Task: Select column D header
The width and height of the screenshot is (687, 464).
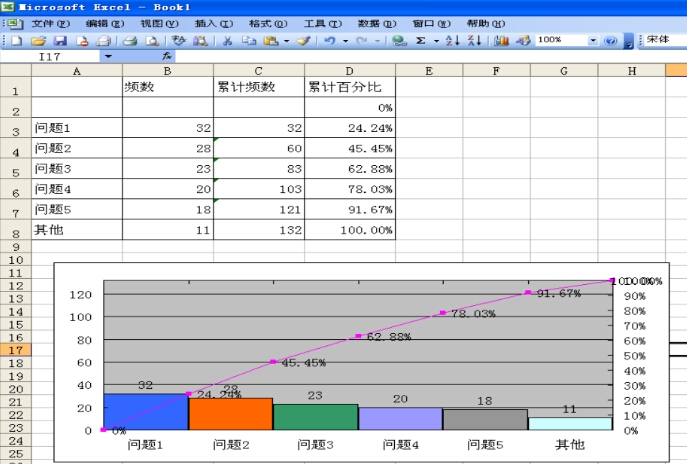Action: pyautogui.click(x=350, y=71)
